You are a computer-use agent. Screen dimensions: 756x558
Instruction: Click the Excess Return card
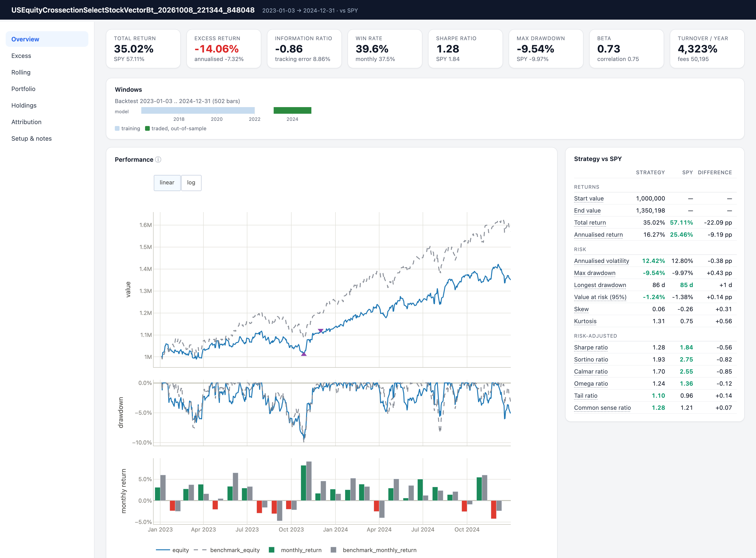[224, 49]
